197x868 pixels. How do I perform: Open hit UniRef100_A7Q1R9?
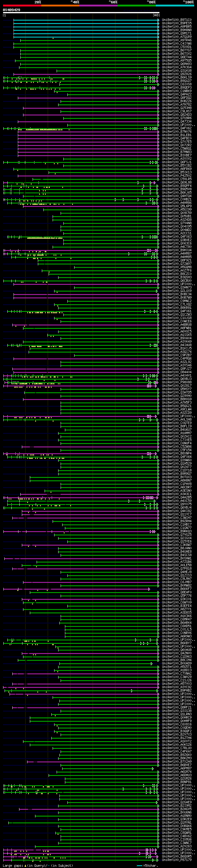pos(177,37)
